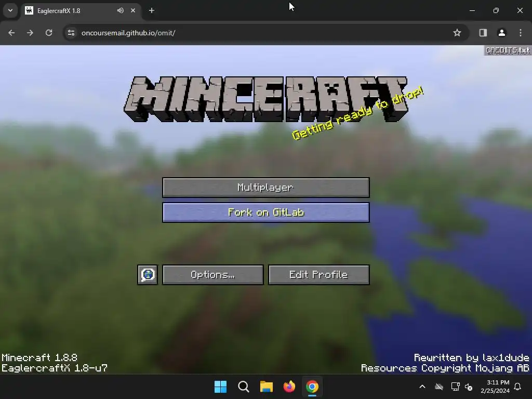
Task: Mute the EaglercraftX tab audio icon
Action: click(x=121, y=10)
